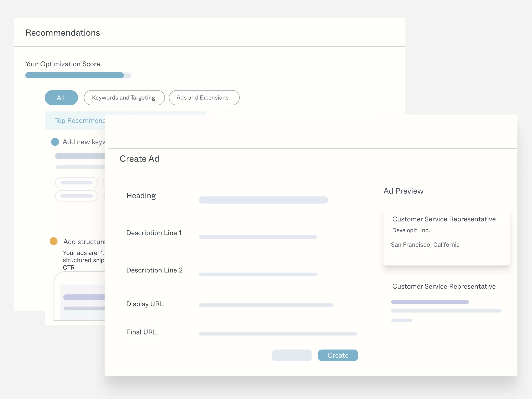This screenshot has height=399, width=532.
Task: Focus the Description Line 2 field
Action: [x=258, y=274]
